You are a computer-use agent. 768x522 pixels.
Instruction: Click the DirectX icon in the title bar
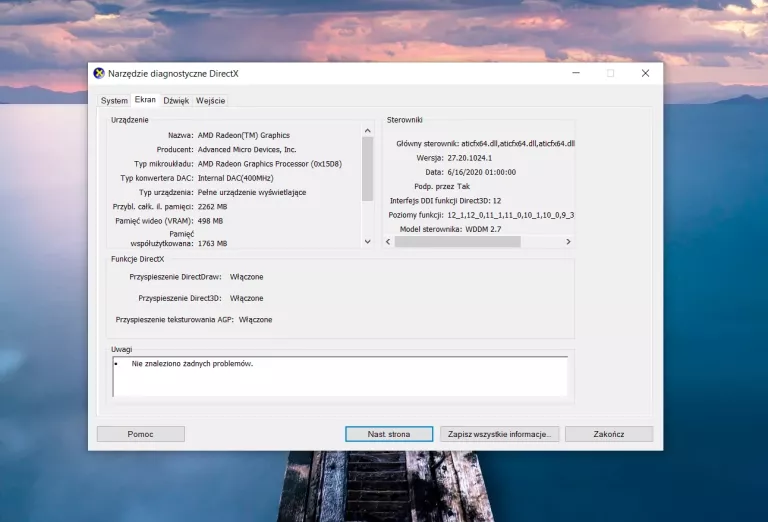pos(99,73)
